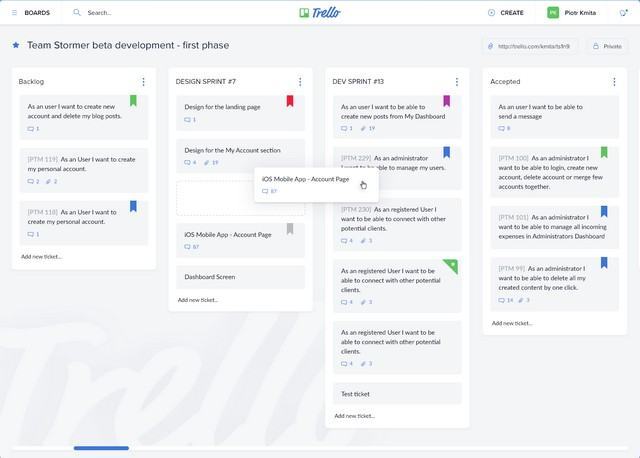The height and width of the screenshot is (458, 640).
Task: Open the Accepted list options menu
Action: click(x=614, y=82)
